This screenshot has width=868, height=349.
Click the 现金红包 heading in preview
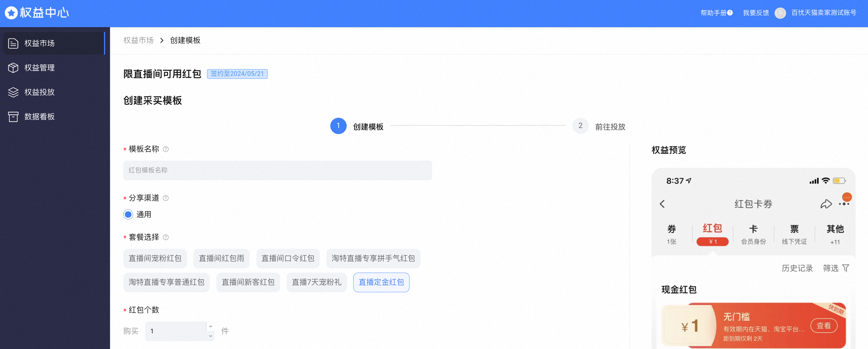(x=679, y=290)
